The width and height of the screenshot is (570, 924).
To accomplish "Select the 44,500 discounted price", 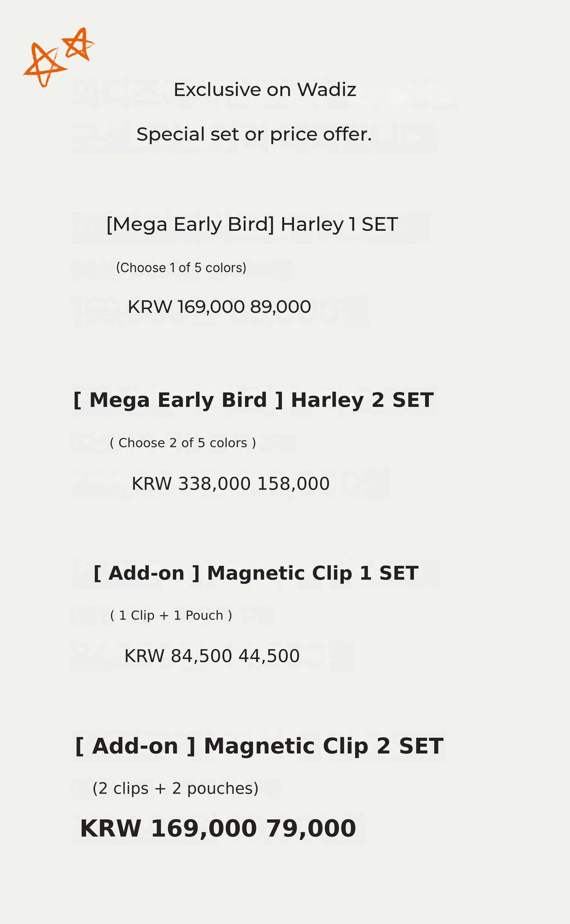I will tap(269, 656).
